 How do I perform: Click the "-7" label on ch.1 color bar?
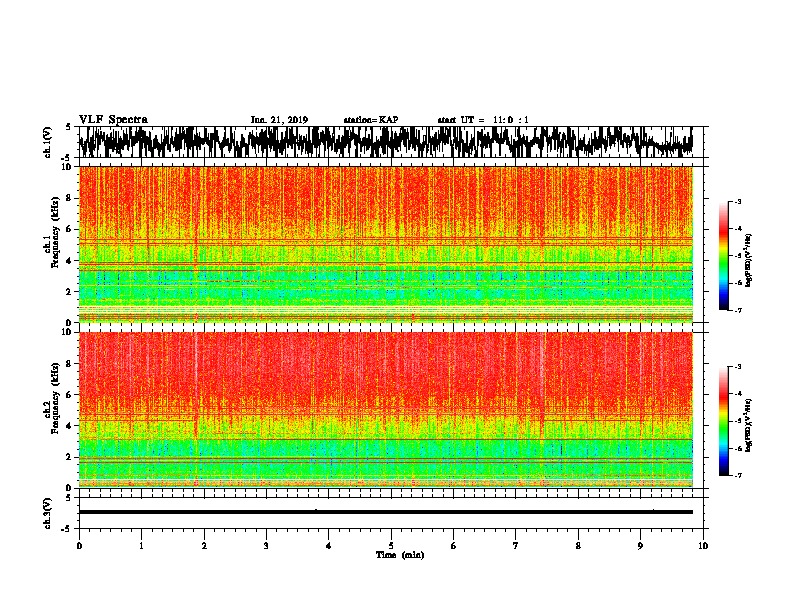click(737, 310)
